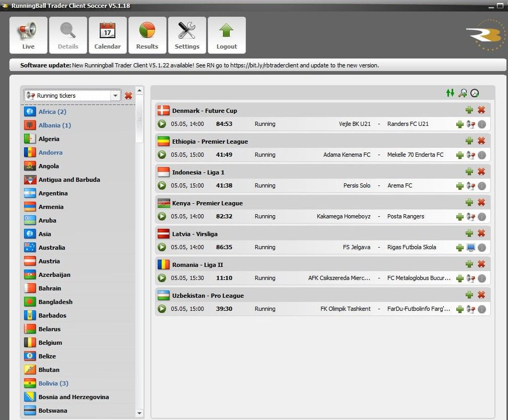Image resolution: width=508 pixels, height=420 pixels.
Task: Remove the Latvia - Virsliga league
Action: point(481,234)
